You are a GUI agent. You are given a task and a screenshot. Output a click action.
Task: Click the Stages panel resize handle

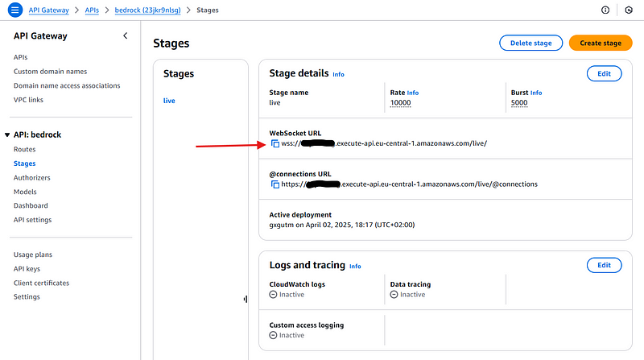pyautogui.click(x=246, y=299)
